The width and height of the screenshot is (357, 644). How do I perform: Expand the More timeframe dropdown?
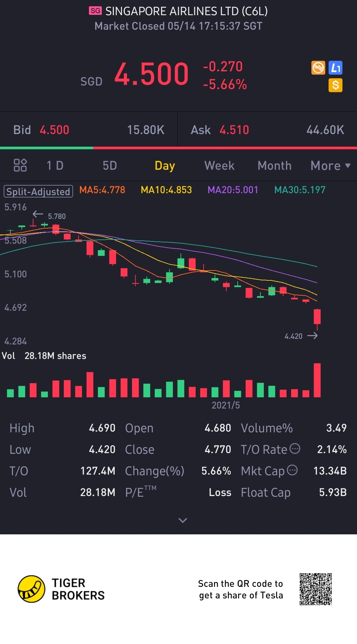tap(330, 165)
